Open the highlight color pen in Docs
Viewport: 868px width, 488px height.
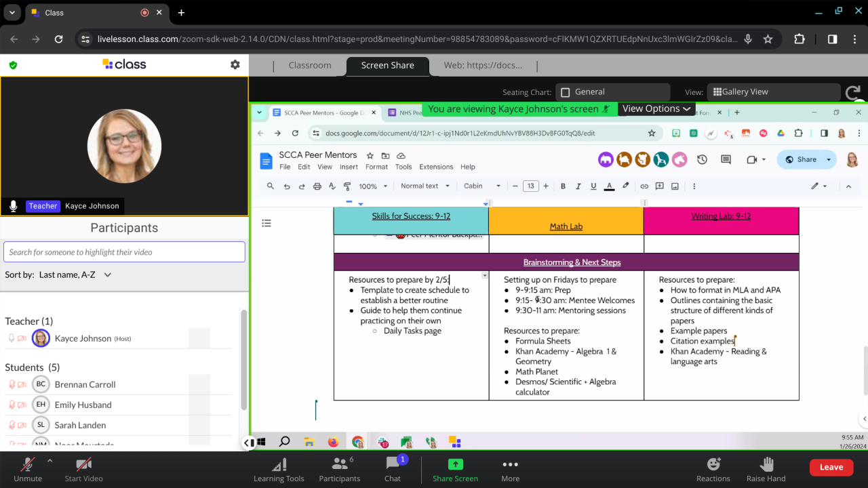pyautogui.click(x=625, y=186)
